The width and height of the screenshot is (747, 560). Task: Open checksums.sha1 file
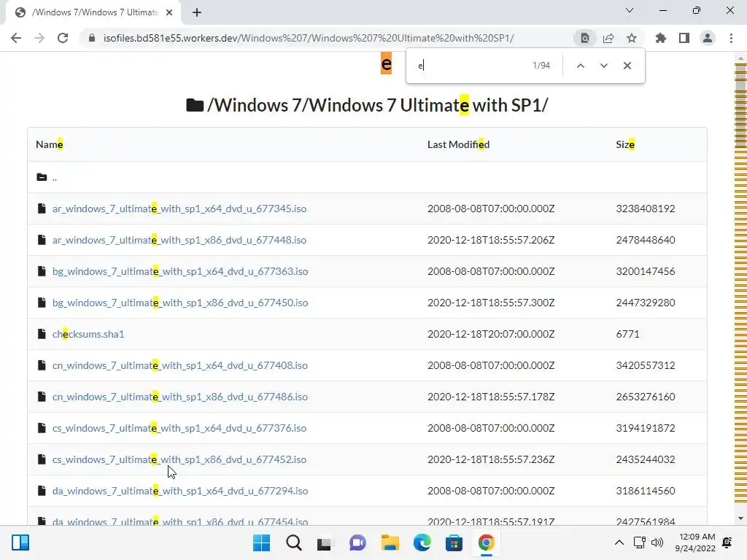88,334
